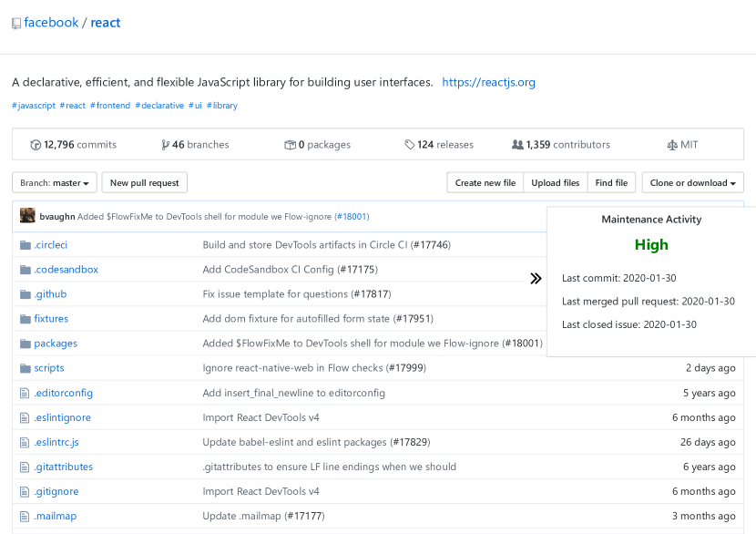Click the releases tag icon
This screenshot has width=756, height=534.
(409, 145)
